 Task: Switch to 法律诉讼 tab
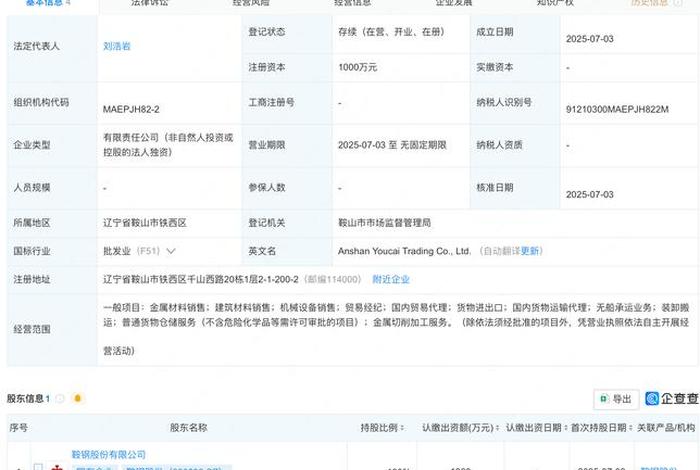[x=150, y=3]
